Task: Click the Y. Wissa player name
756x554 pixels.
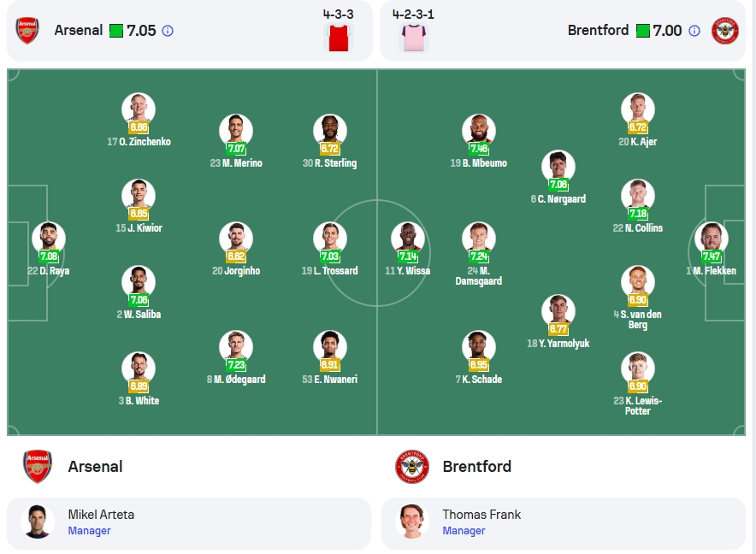Action: [413, 271]
